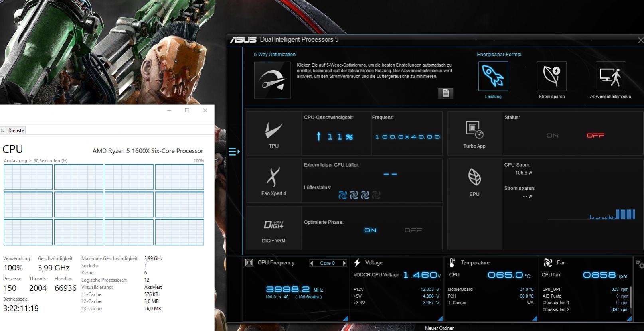Click the Frequenz 100.0x40.00 readout
Image resolution: width=644 pixels, height=331 pixels.
tap(407, 137)
